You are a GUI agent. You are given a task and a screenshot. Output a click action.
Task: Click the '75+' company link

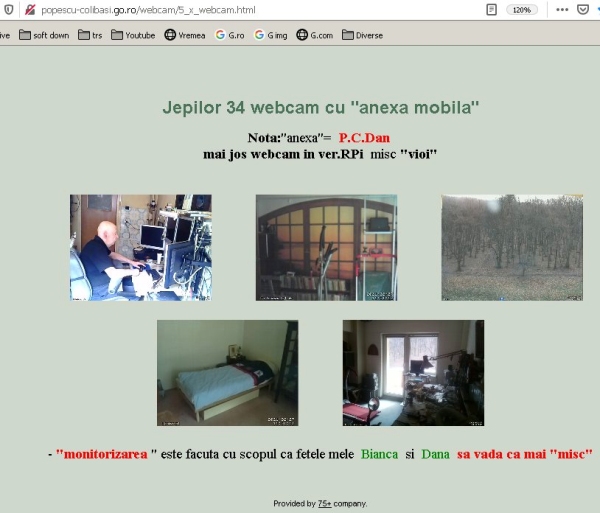[324, 503]
